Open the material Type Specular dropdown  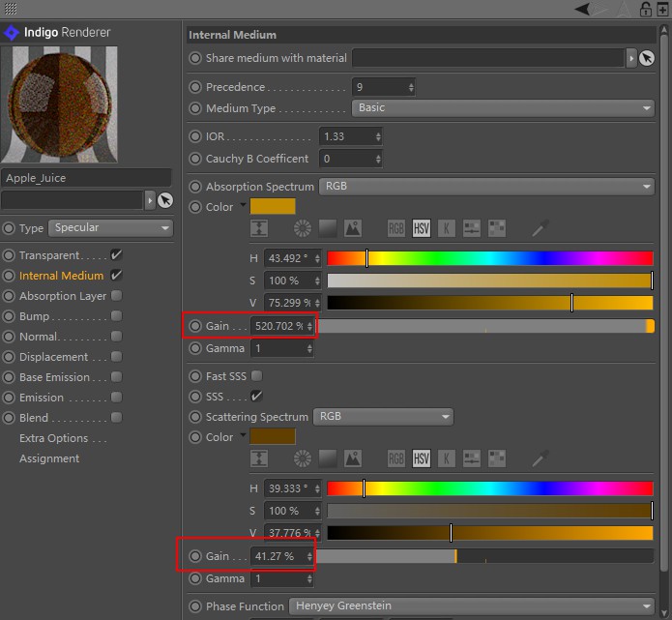[110, 228]
